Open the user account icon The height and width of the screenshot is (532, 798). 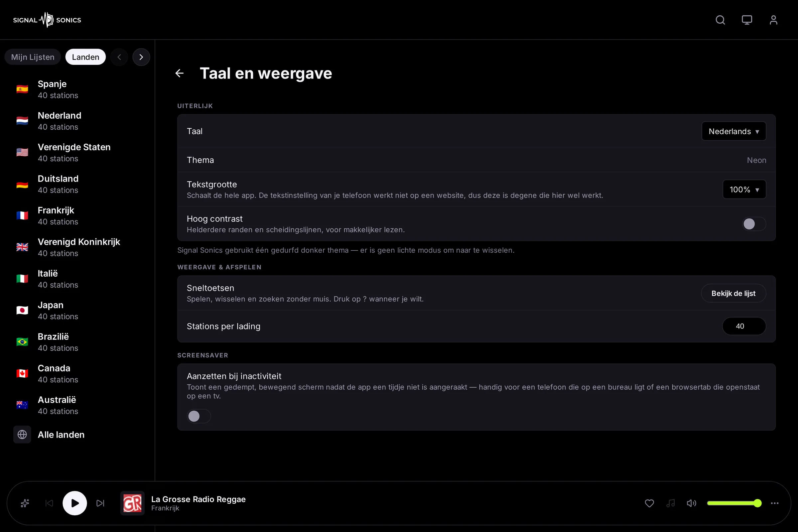tap(773, 20)
